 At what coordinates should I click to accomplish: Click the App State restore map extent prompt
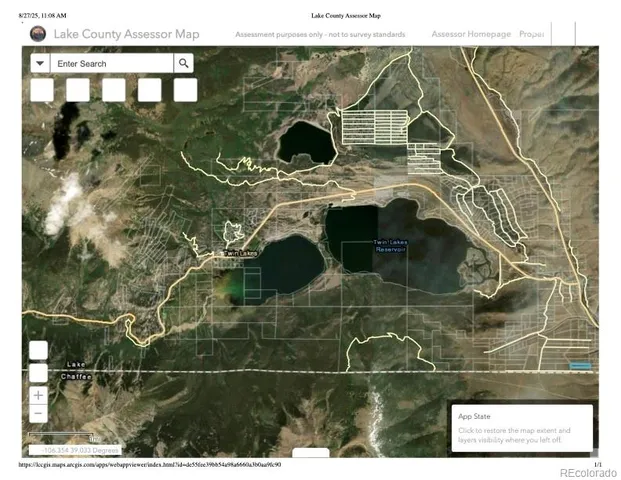point(521,427)
